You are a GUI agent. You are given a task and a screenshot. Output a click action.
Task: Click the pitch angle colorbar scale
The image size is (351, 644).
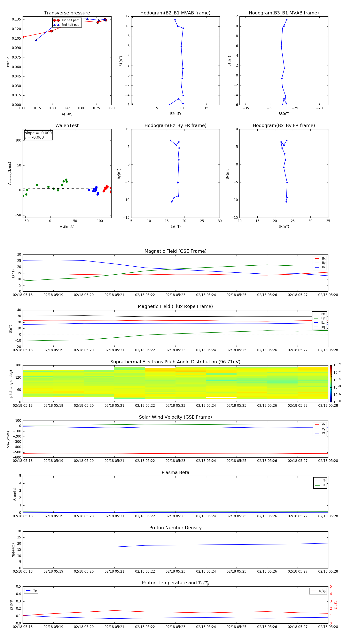pyautogui.click(x=331, y=384)
